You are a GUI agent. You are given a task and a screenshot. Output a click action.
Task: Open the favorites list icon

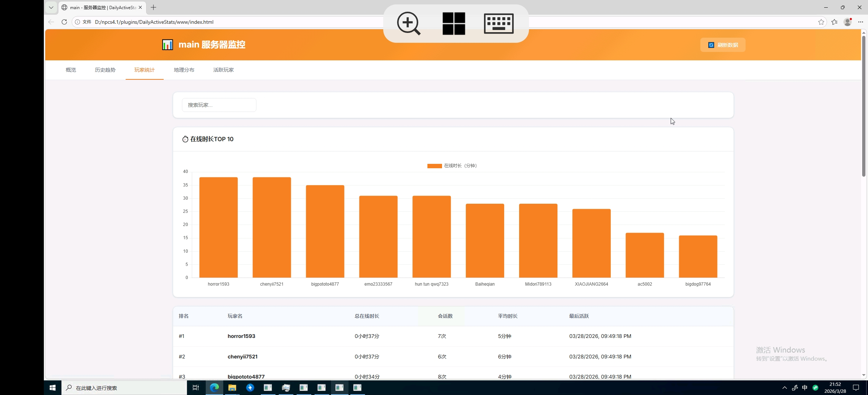834,22
